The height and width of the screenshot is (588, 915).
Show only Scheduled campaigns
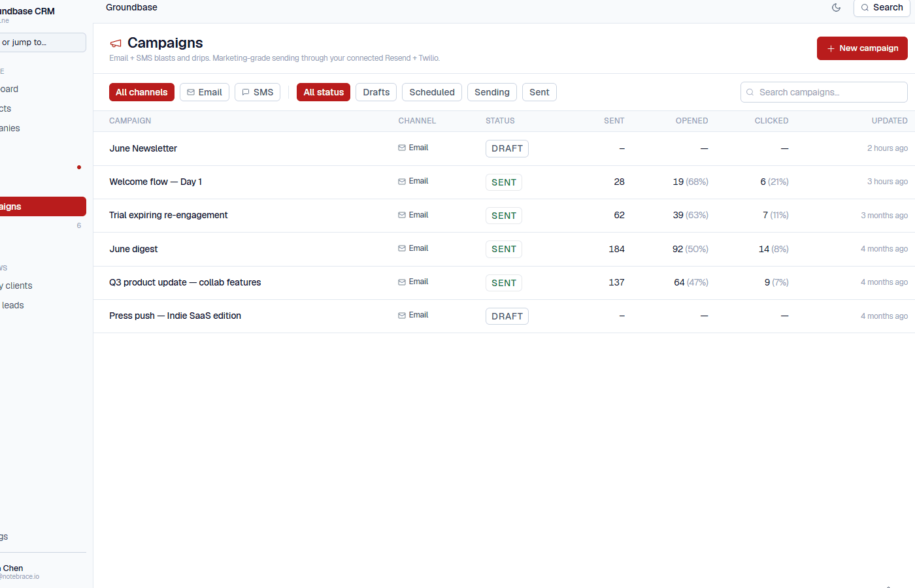(x=432, y=92)
